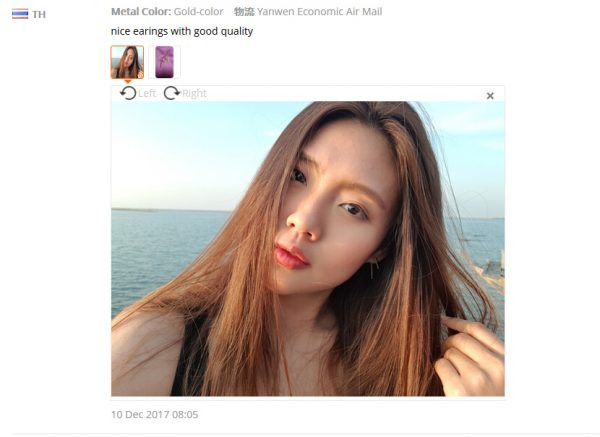Click the rotate right clockwise arrow icon
Screen dimensions: 600x437
(x=172, y=93)
